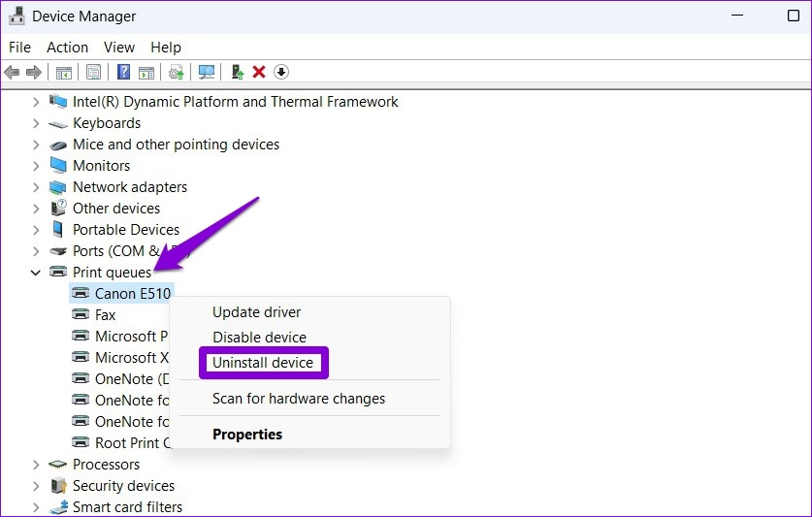This screenshot has width=812, height=517.
Task: Expand the Keyboards category chevron
Action: [x=36, y=123]
